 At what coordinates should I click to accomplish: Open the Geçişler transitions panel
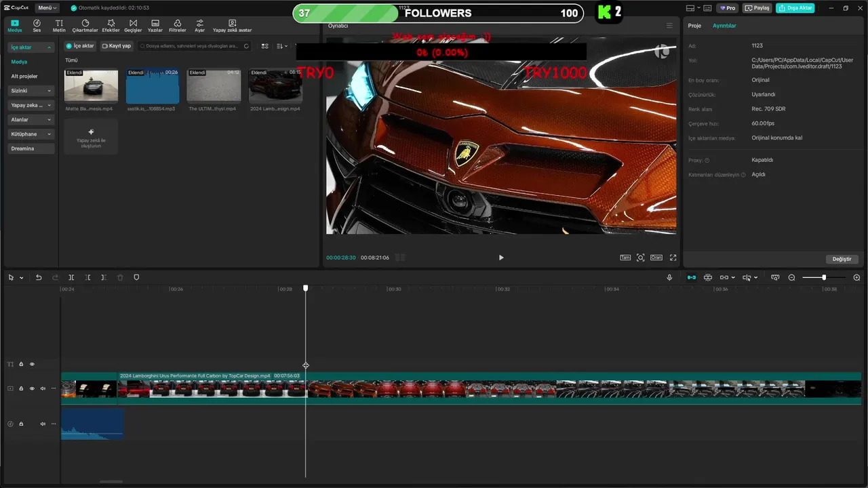click(133, 26)
